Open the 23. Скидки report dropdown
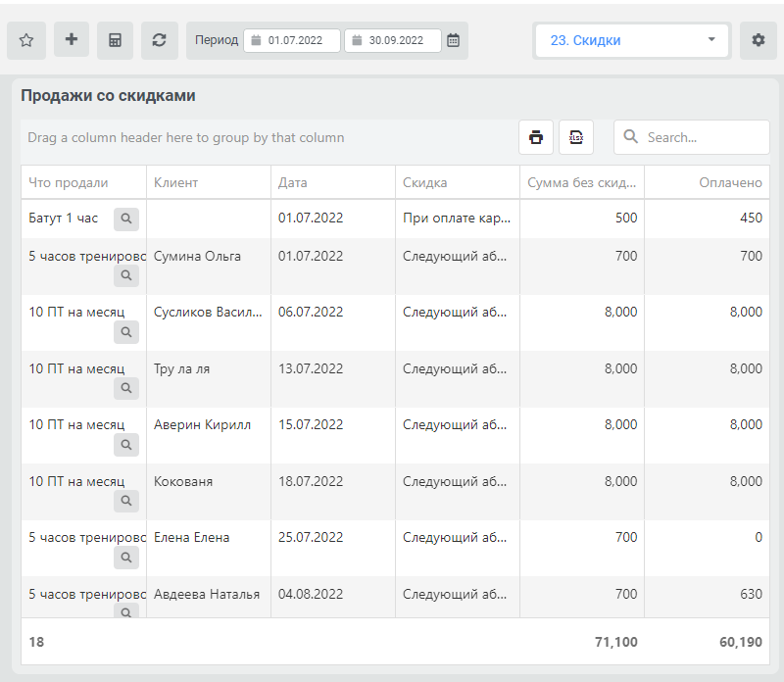 (632, 40)
